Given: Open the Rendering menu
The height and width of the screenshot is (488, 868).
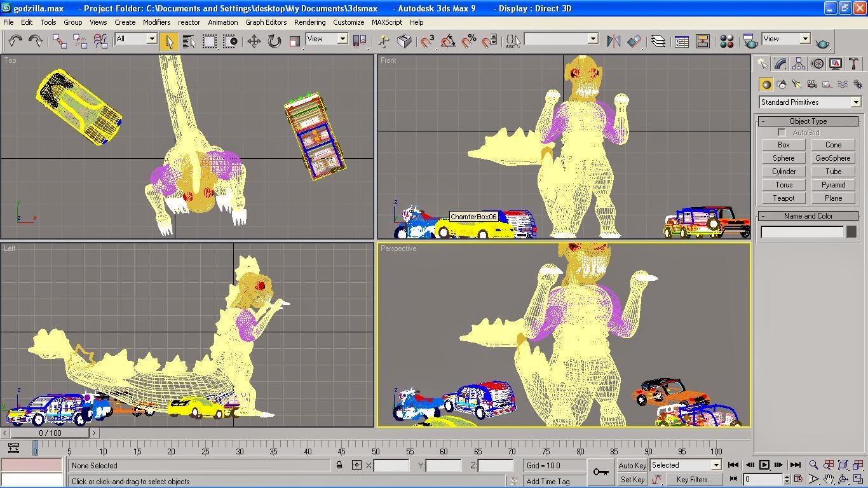Looking at the screenshot, I should pyautogui.click(x=309, y=22).
